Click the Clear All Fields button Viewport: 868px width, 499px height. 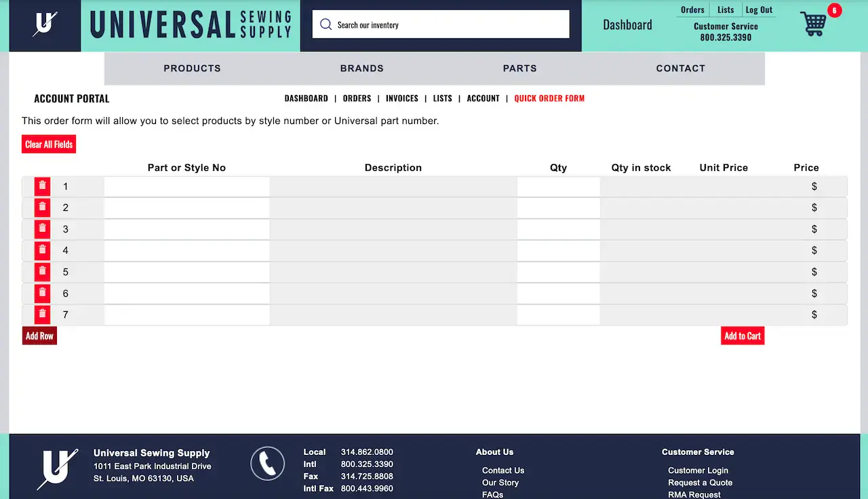pos(49,144)
